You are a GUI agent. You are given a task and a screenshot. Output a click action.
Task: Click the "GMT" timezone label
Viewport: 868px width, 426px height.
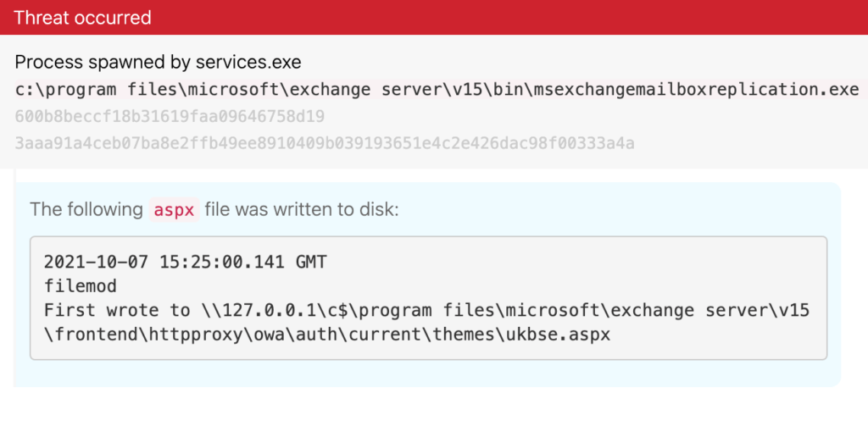tap(309, 263)
